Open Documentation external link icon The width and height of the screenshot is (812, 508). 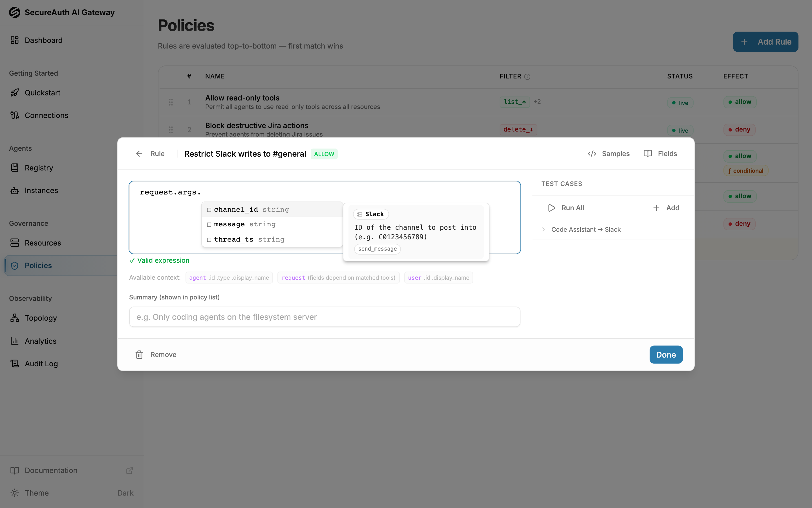(x=129, y=470)
